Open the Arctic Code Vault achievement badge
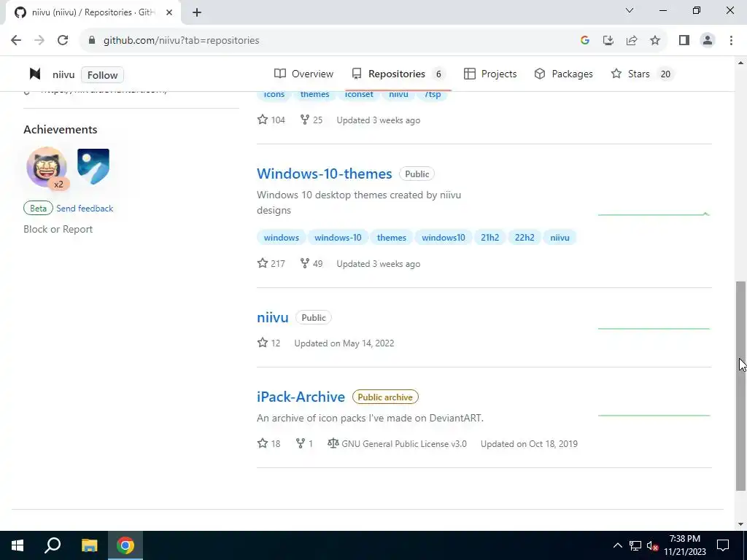 [x=93, y=166]
